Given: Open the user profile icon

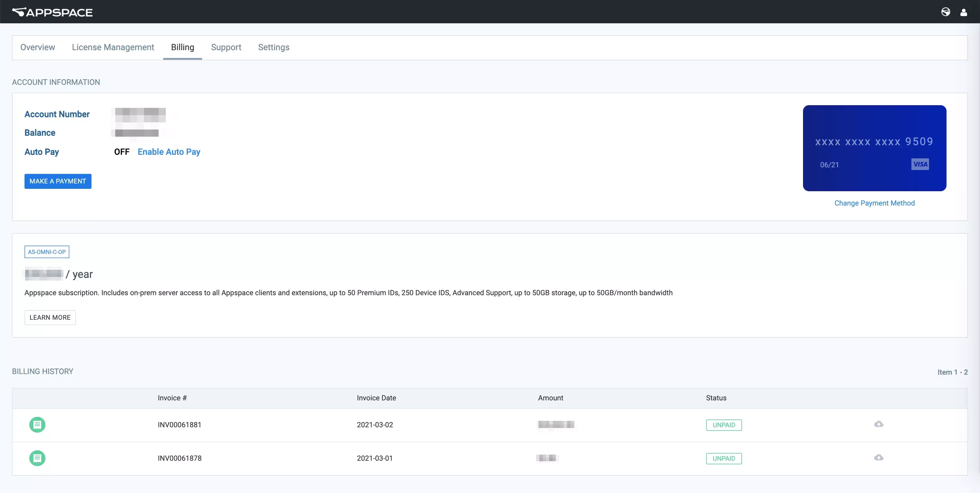Looking at the screenshot, I should (x=963, y=12).
